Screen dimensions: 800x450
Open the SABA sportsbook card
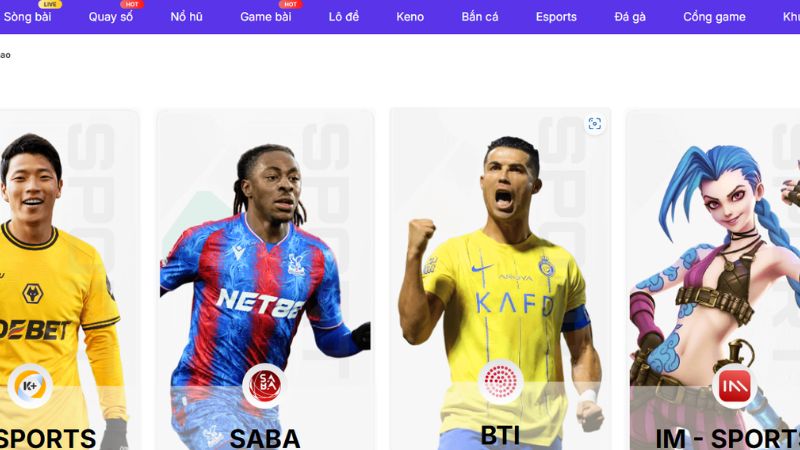(265, 280)
